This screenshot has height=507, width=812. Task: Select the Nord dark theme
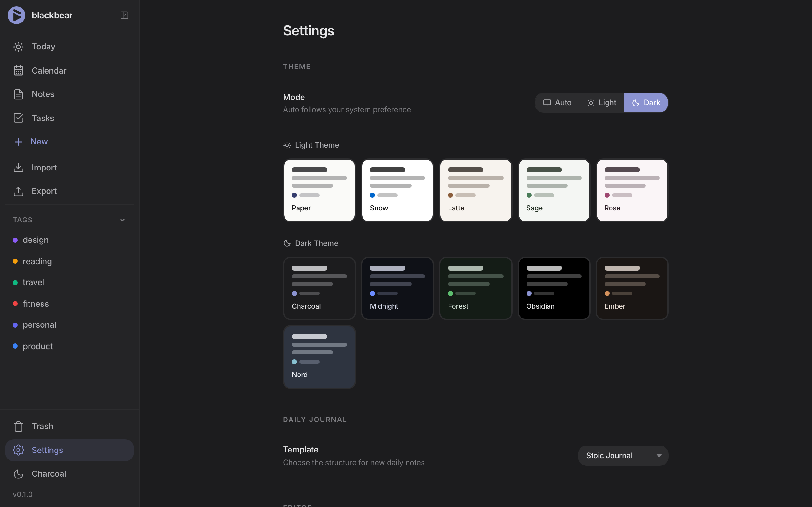coord(319,357)
